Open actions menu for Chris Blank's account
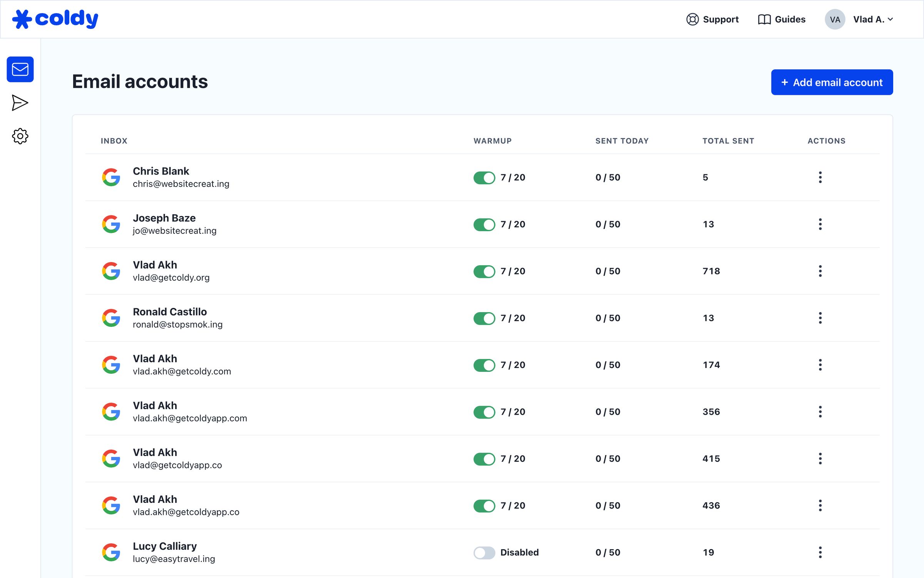The height and width of the screenshot is (578, 924). click(820, 177)
